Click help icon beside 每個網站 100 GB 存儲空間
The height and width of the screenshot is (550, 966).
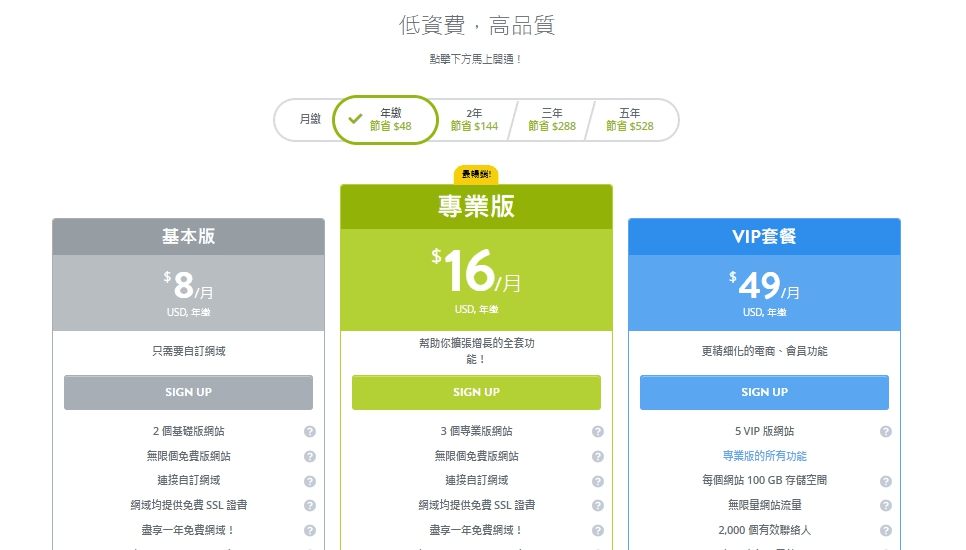(x=886, y=481)
